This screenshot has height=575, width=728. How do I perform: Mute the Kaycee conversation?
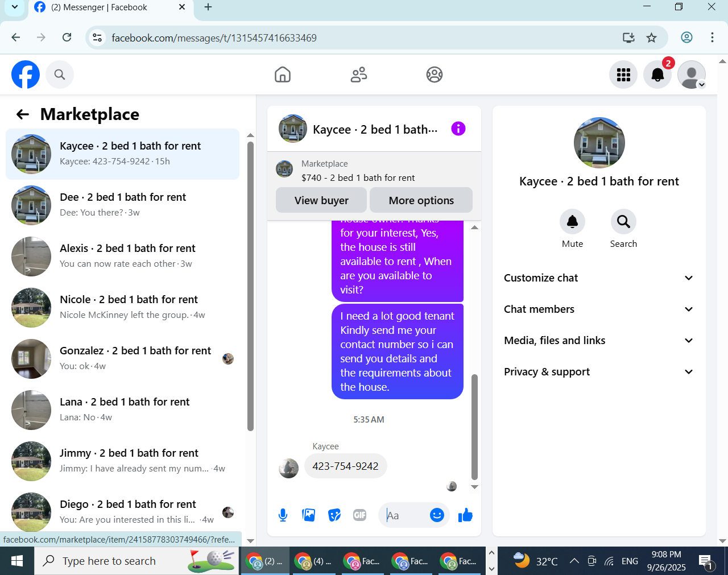pyautogui.click(x=573, y=222)
